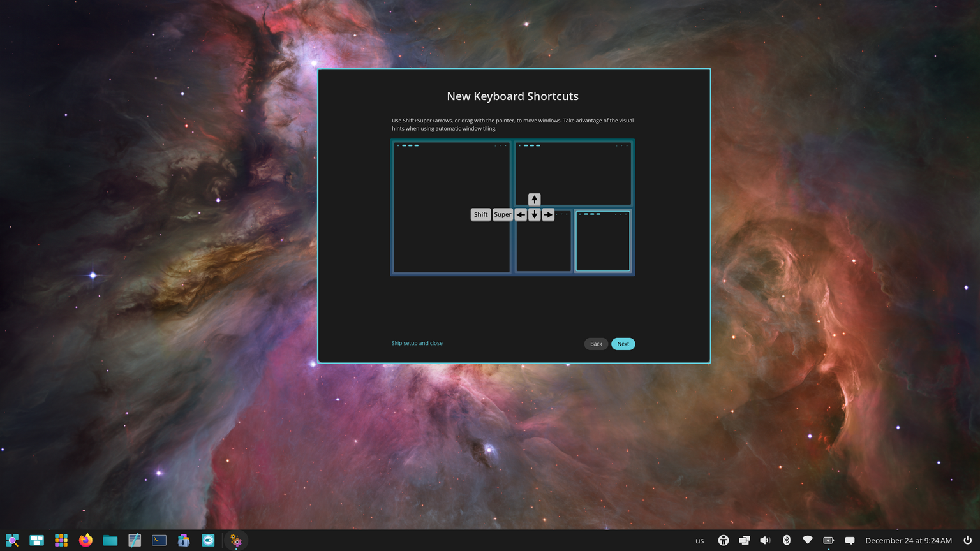Viewport: 980px width, 551px height.
Task: Open the software installer from the taskbar
Action: pos(183,540)
